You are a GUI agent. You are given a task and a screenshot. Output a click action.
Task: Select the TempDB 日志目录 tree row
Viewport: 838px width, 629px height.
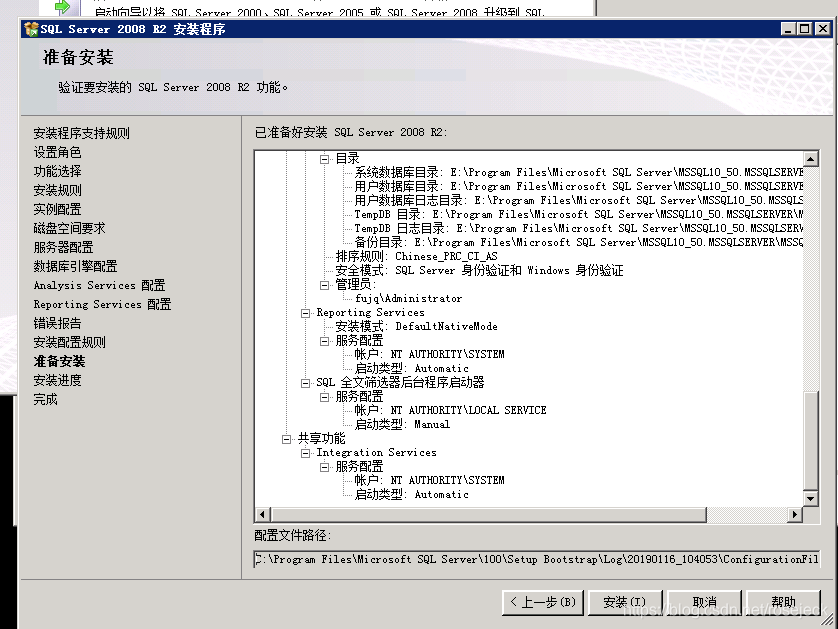coord(579,229)
